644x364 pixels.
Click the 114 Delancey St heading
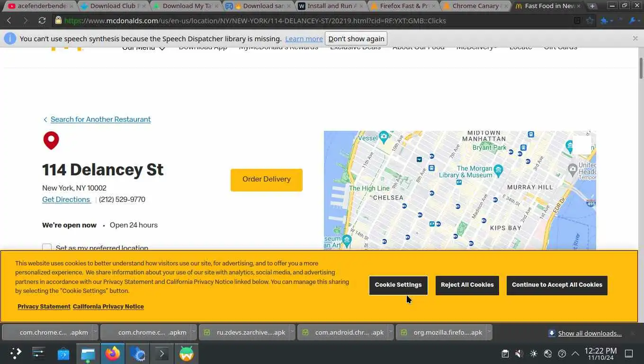[103, 170]
